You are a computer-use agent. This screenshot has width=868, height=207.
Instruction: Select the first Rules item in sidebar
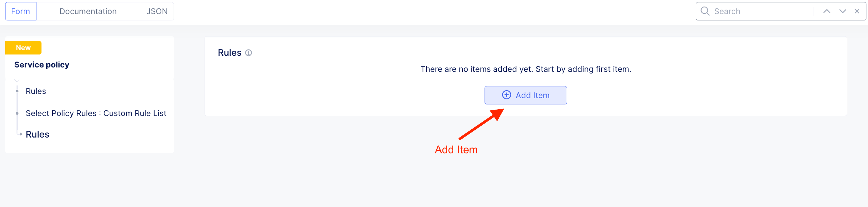tap(36, 91)
